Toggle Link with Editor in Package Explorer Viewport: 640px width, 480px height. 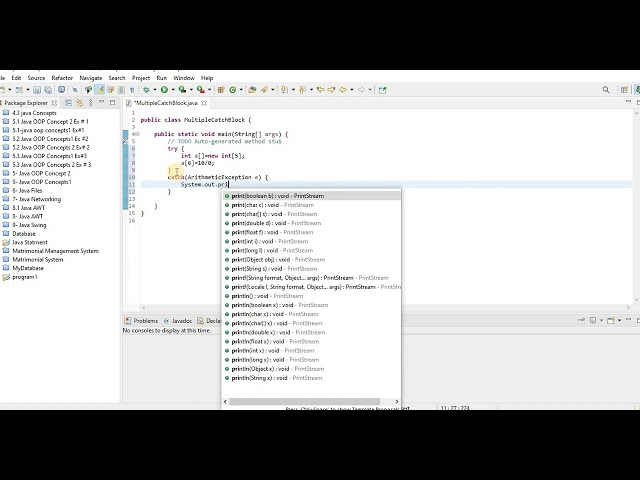tap(79, 103)
